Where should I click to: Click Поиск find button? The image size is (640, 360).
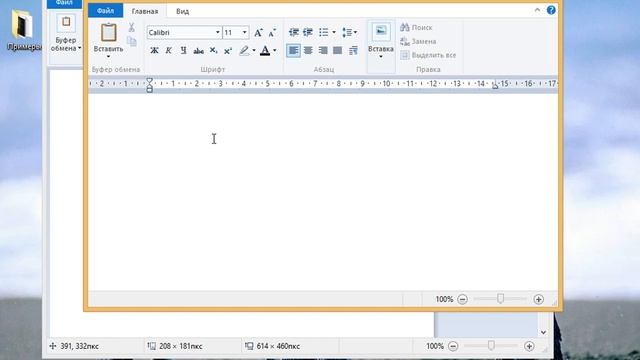(416, 27)
